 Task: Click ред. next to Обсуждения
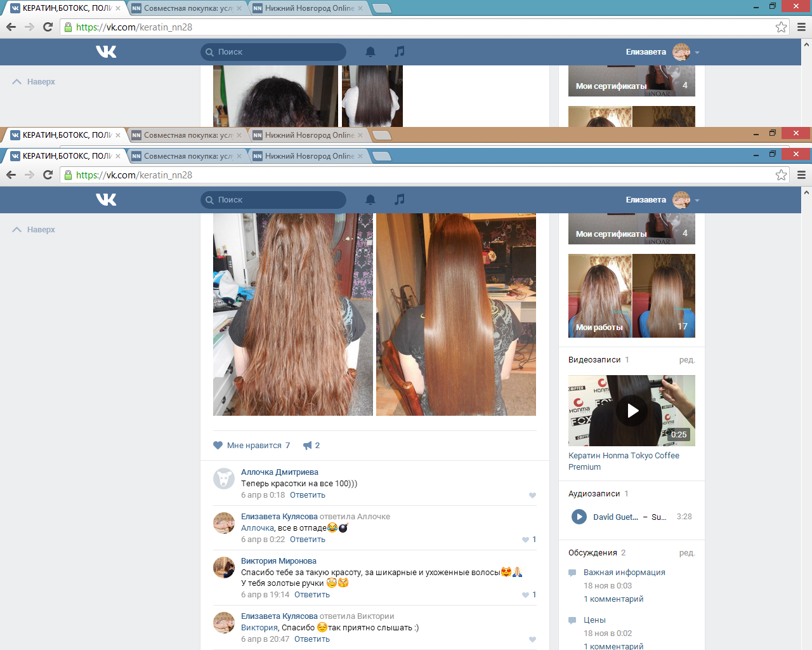(687, 553)
